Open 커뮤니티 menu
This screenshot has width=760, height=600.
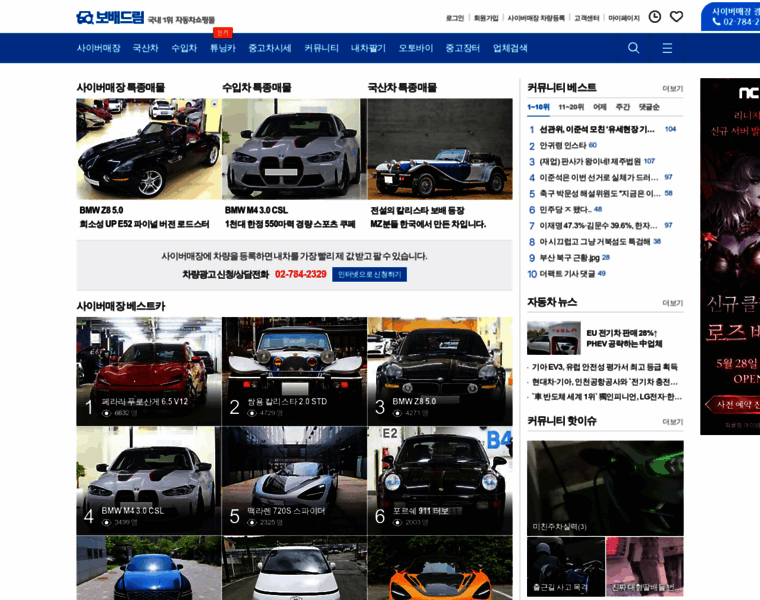click(321, 48)
